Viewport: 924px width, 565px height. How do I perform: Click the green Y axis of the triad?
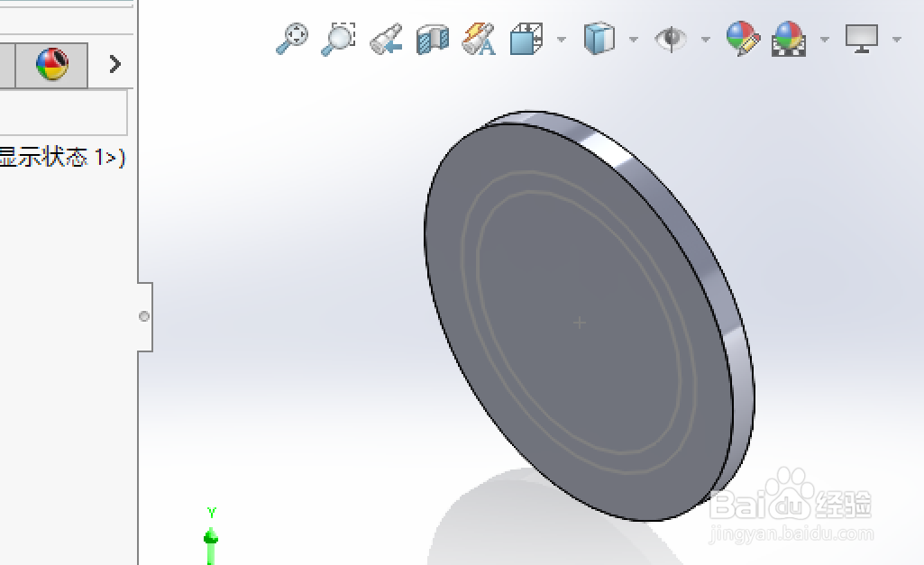[x=211, y=539]
